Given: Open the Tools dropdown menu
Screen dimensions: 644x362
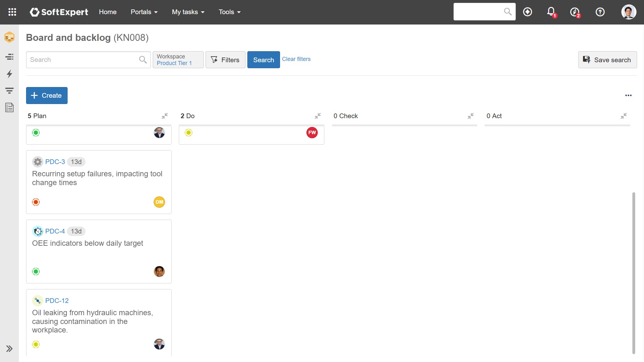Looking at the screenshot, I should pos(229,12).
